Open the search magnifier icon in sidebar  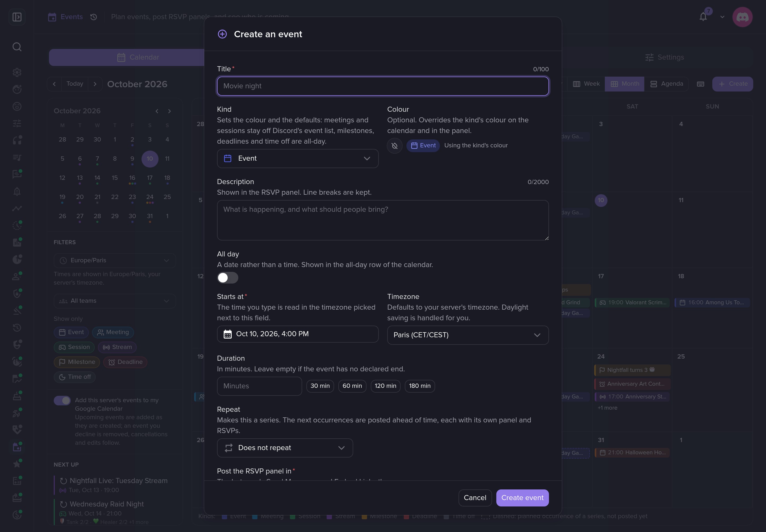coord(17,47)
